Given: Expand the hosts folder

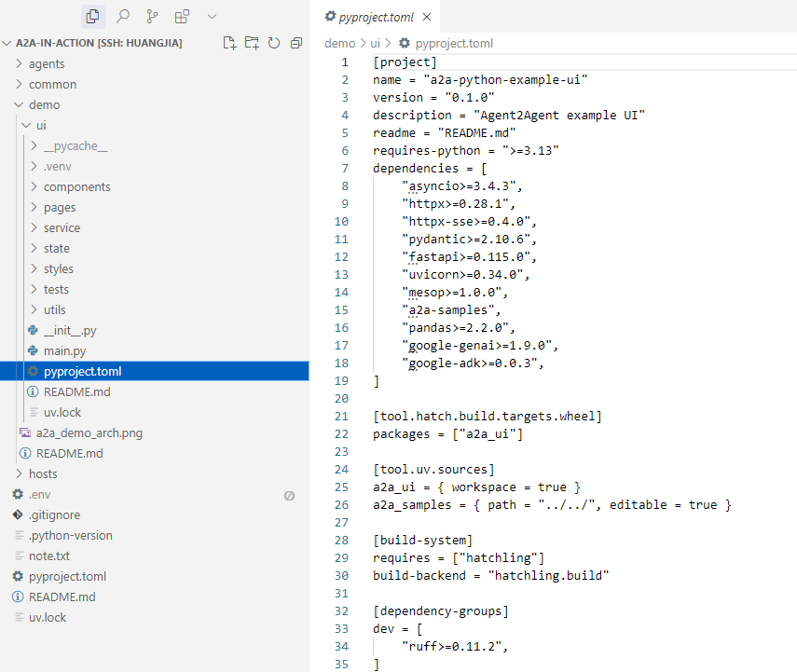Looking at the screenshot, I should (x=43, y=473).
